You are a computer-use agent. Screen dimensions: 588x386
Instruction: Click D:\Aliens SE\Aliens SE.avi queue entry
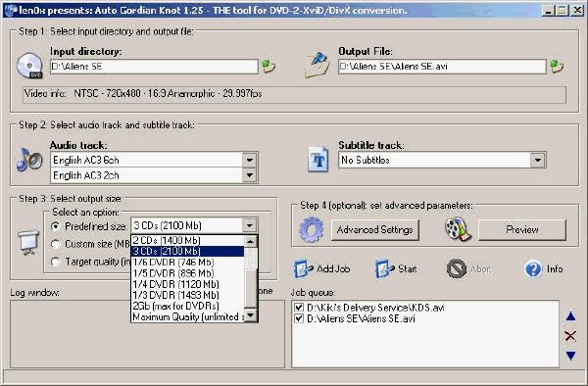[361, 318]
